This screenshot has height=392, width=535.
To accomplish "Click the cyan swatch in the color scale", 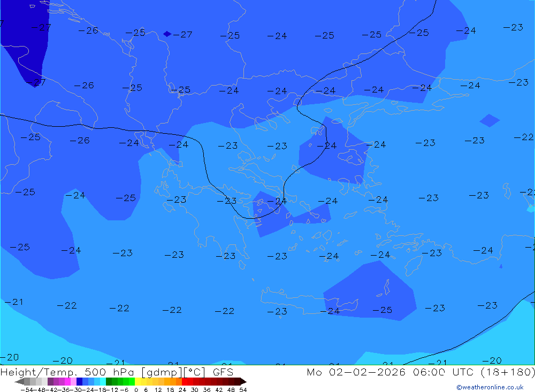I will [x=103, y=382].
